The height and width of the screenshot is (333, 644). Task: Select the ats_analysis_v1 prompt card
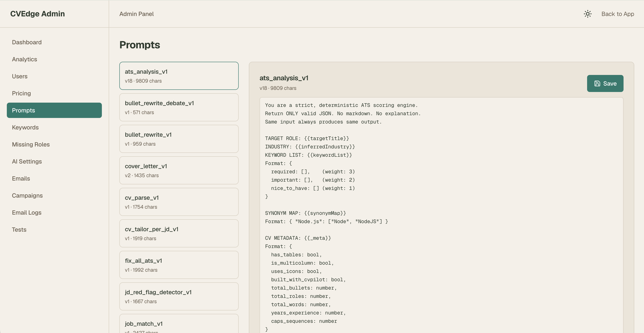click(x=179, y=76)
